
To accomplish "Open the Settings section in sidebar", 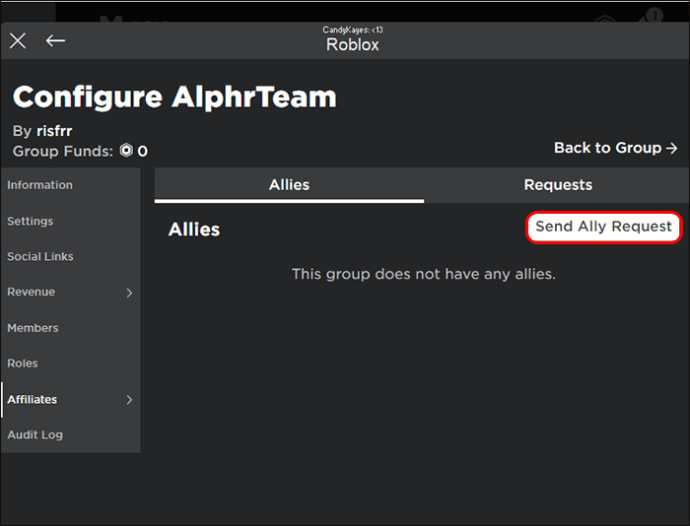I will tap(70, 221).
